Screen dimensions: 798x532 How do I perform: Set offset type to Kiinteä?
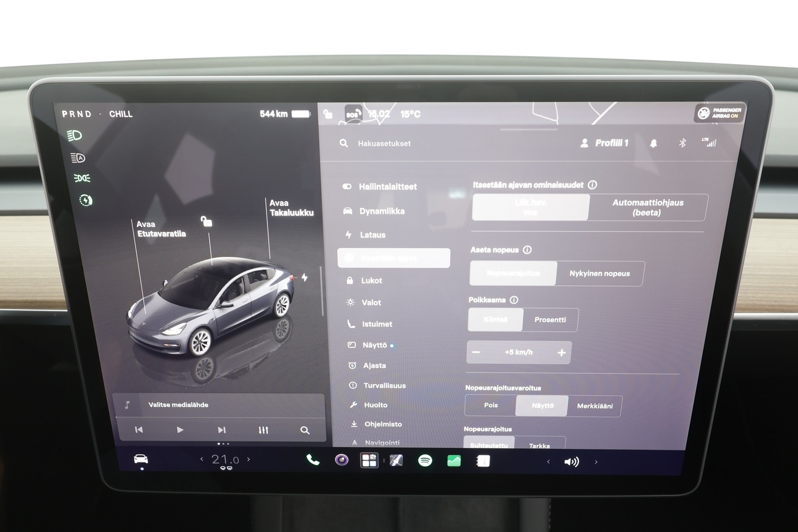[495, 319]
